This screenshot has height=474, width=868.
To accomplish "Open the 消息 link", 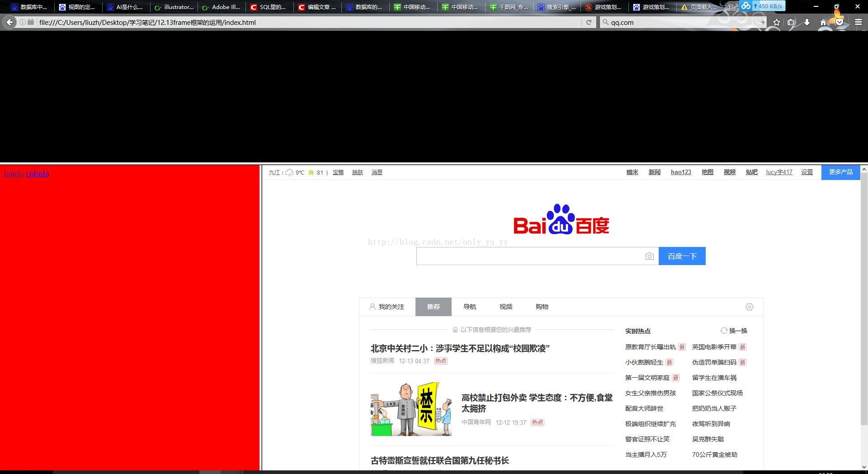I will coord(377,172).
